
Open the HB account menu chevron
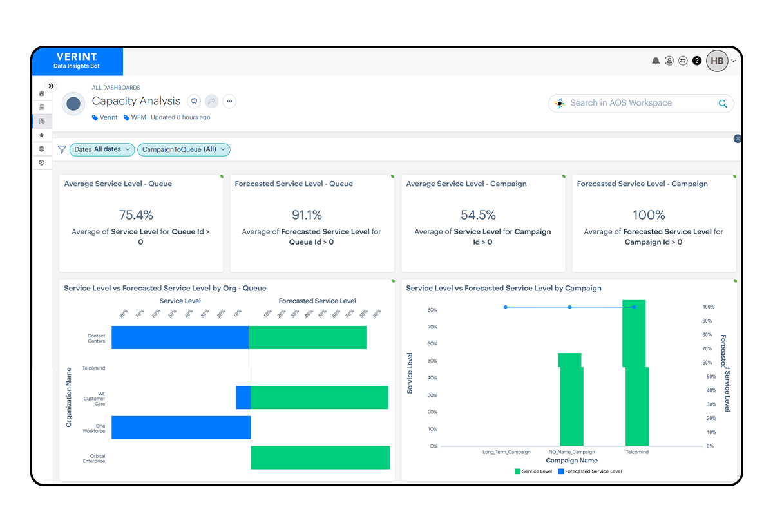click(x=734, y=61)
